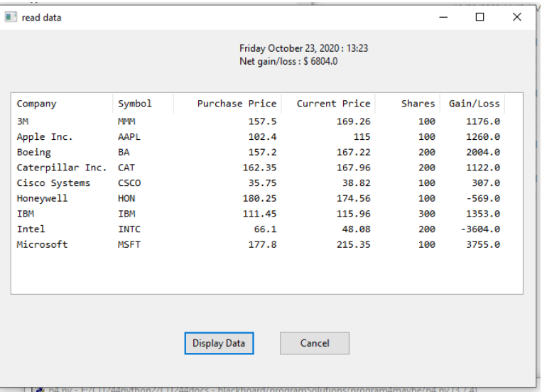This screenshot has height=392, width=542.
Task: Click loss value -569.0
Action: pyautogui.click(x=483, y=198)
